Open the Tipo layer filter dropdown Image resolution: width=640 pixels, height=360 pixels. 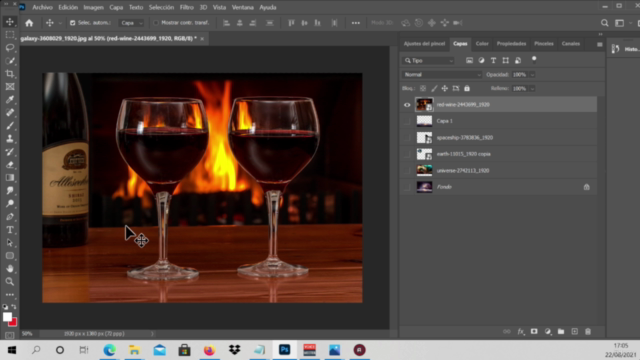pyautogui.click(x=428, y=60)
